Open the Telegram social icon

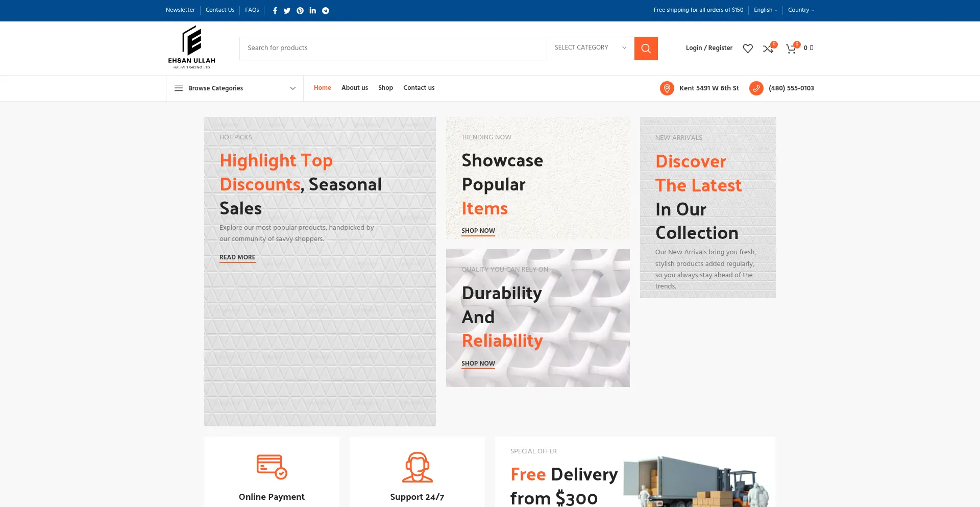pos(326,11)
